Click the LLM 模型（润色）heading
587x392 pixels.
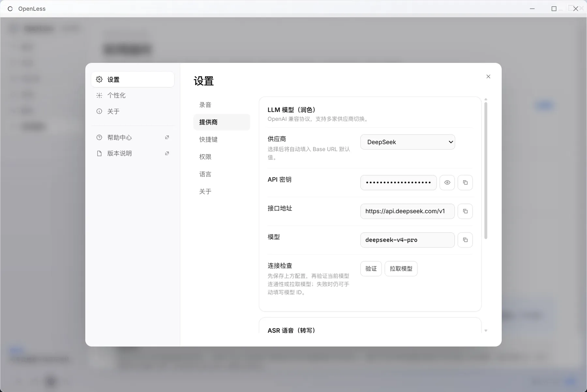coord(292,110)
